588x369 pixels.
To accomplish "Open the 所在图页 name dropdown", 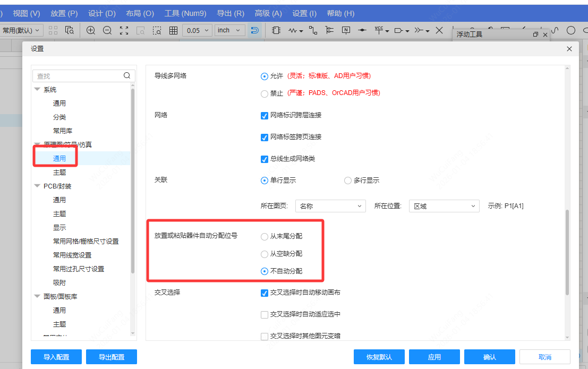I will click(x=330, y=205).
